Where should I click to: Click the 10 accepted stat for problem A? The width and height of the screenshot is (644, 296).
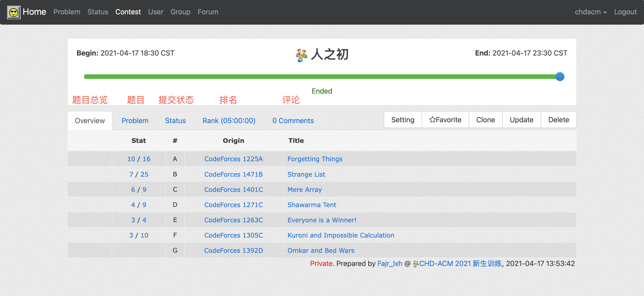[x=131, y=159]
